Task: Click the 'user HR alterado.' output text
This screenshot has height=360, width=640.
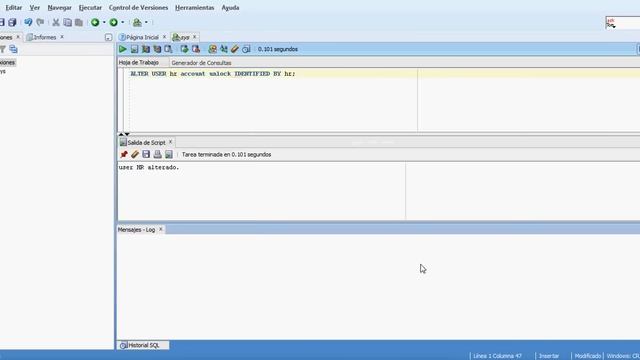Action: 149,167
